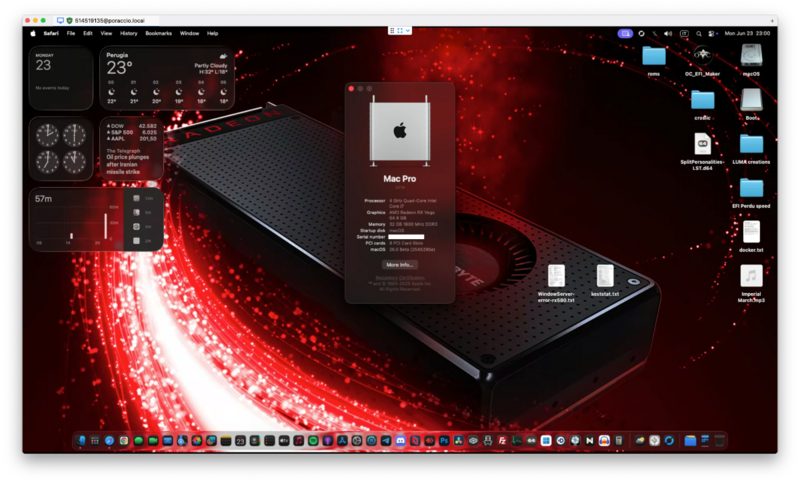Open the Monday 23 calendar widget
The width and height of the screenshot is (800, 483).
click(x=61, y=78)
